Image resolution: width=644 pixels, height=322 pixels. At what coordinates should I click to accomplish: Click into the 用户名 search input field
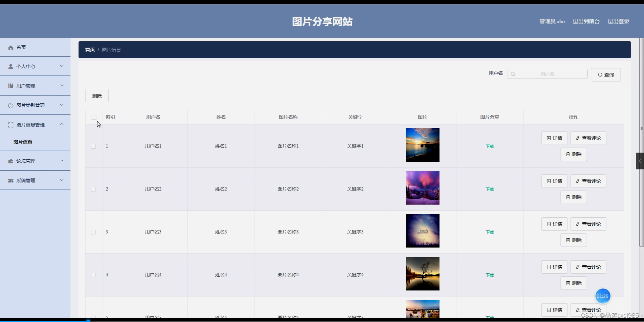(547, 74)
